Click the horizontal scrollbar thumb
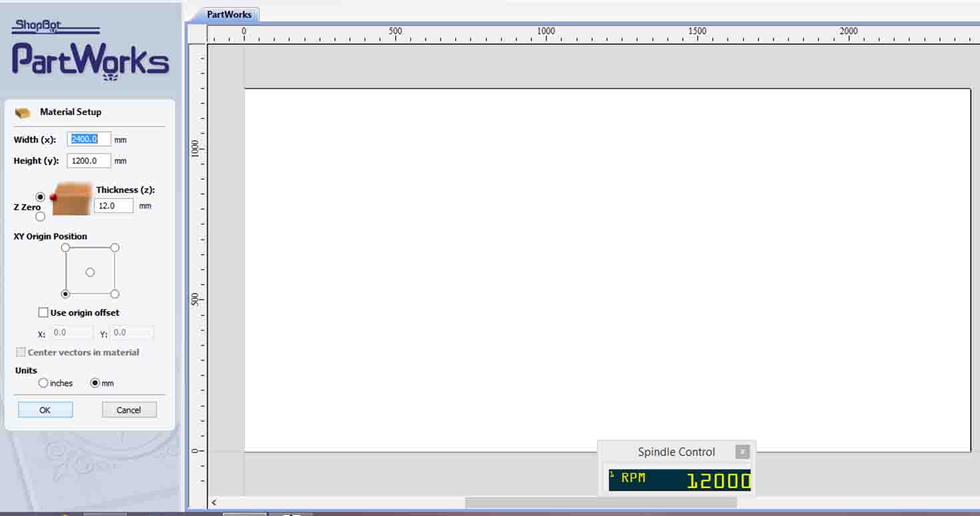Screen dimensions: 980x516 (601, 503)
